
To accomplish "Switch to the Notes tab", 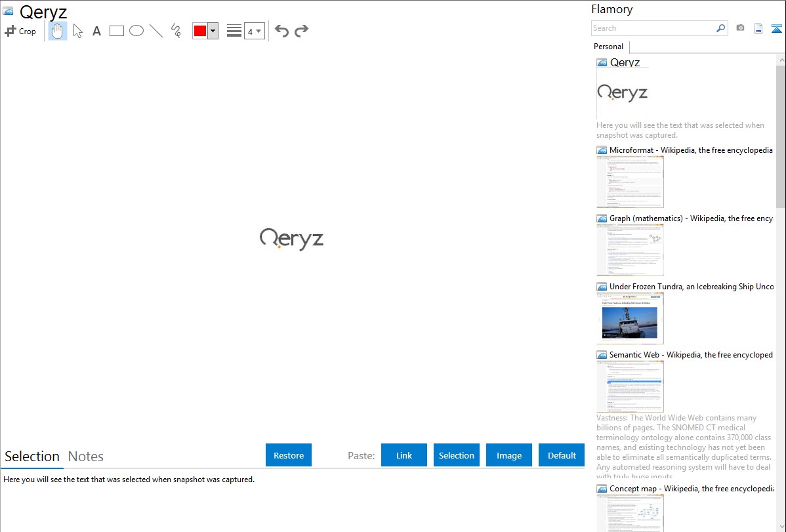I will coord(86,457).
